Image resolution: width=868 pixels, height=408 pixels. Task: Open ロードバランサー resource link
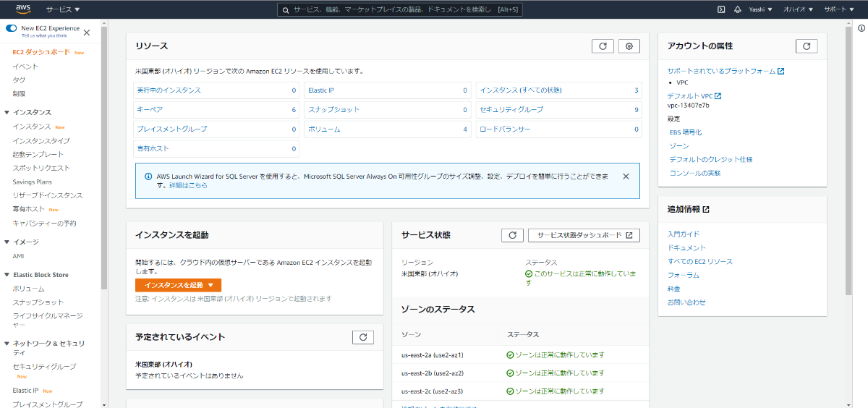coord(505,129)
